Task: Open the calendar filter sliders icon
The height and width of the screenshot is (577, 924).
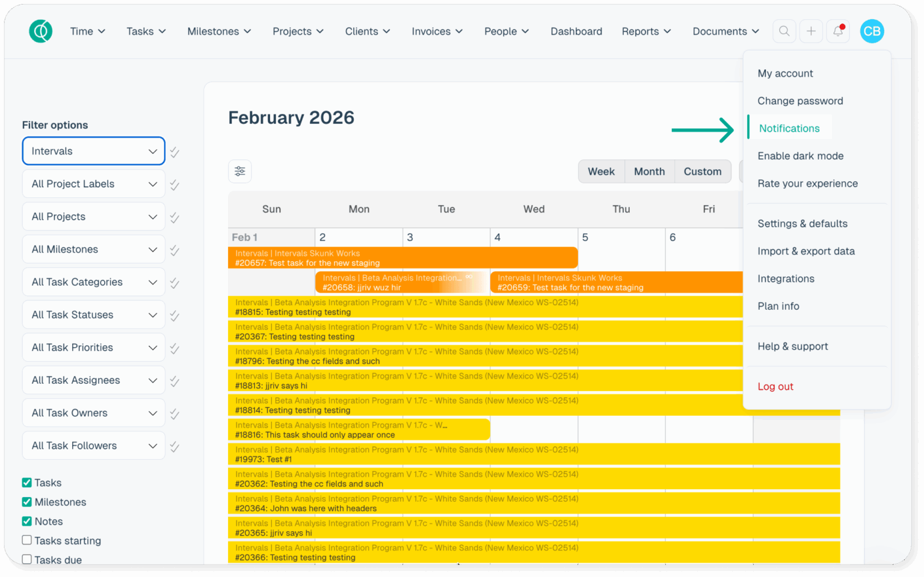Action: (x=240, y=171)
